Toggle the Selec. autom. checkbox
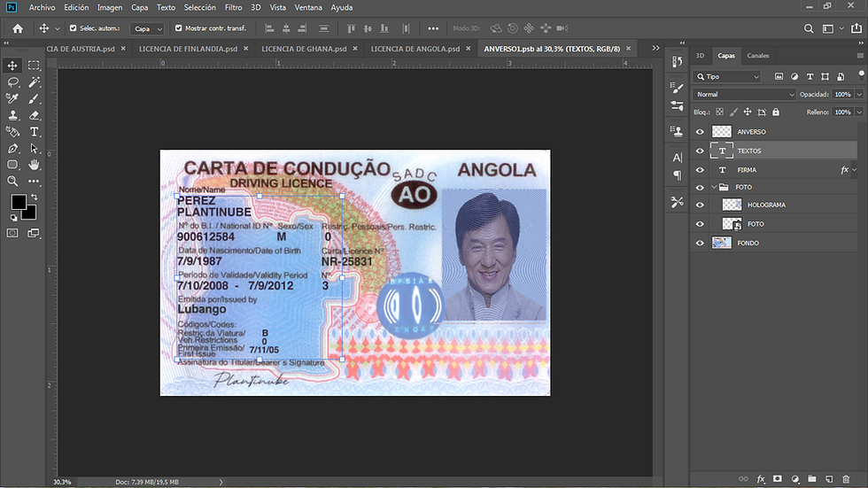This screenshot has width=868, height=488. point(73,27)
